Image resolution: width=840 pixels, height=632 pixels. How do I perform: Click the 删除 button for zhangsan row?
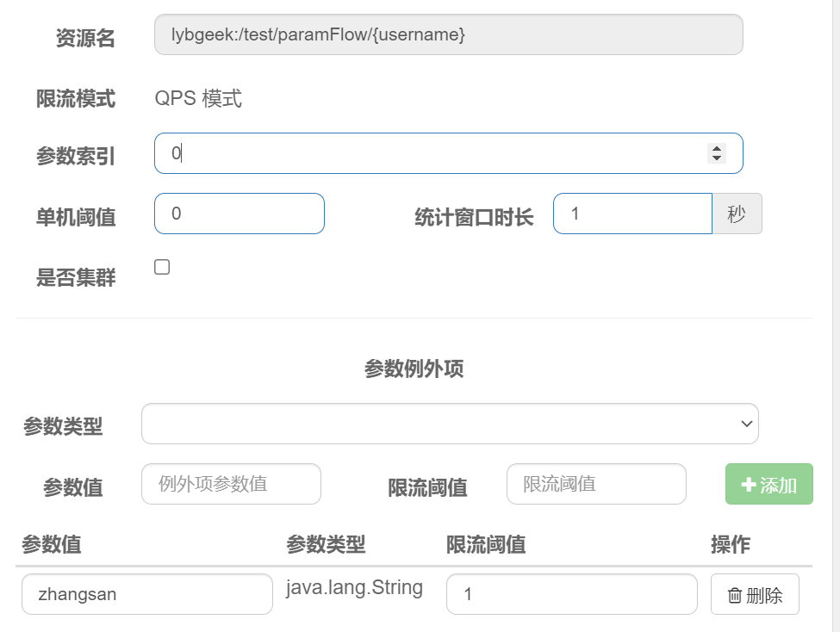coord(755,594)
